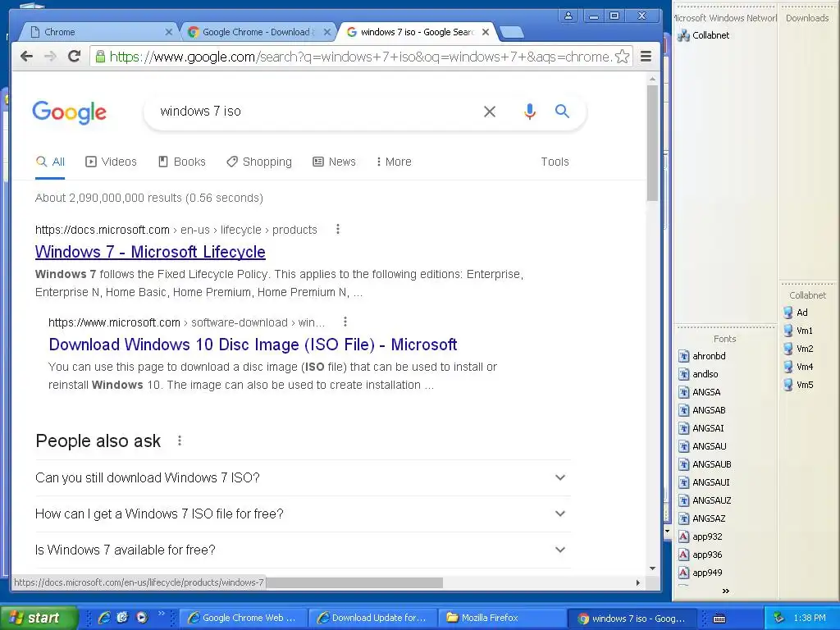
Task: Switch to Download Update for taskbar button
Action: (x=373, y=618)
